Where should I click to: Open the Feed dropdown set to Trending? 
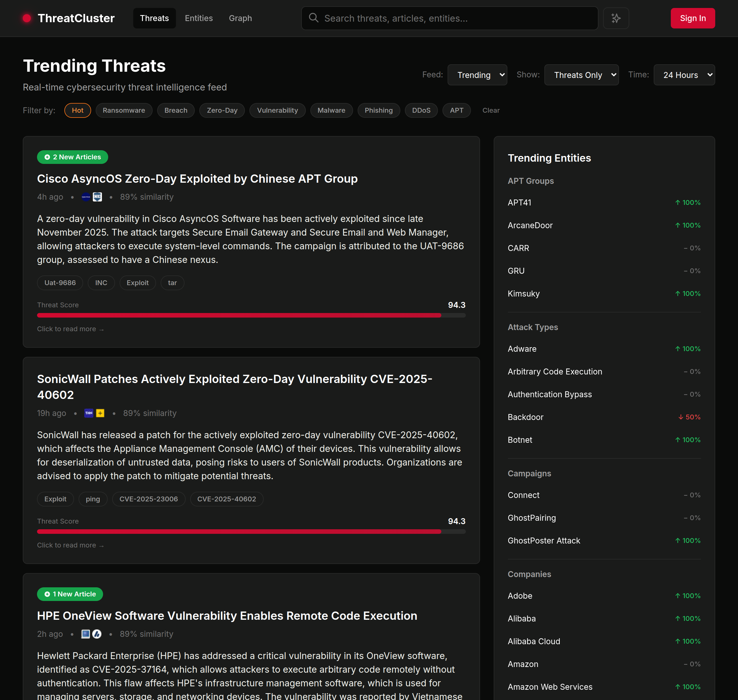[x=477, y=75]
